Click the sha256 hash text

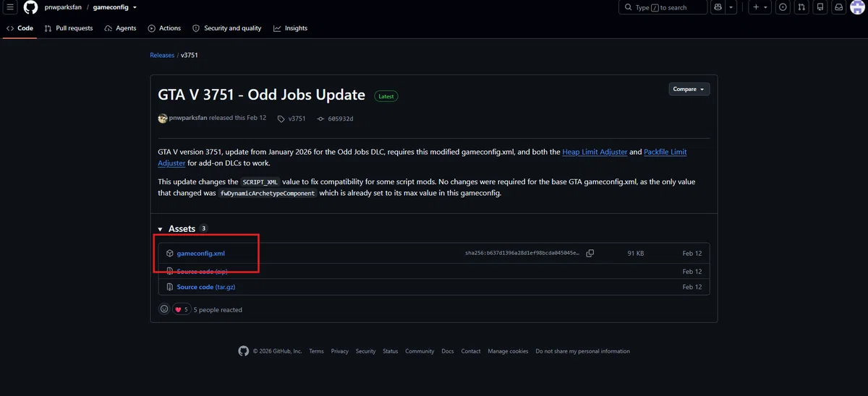pos(522,254)
